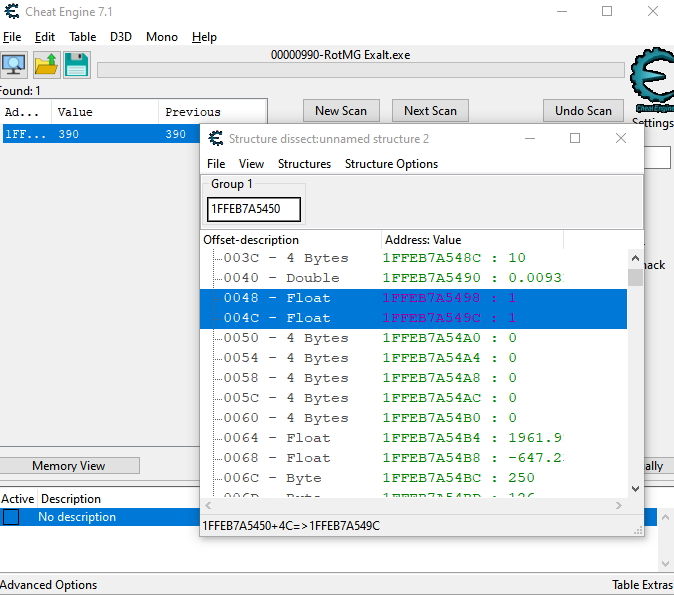Click the scroll up arrow in structure list

point(635,258)
